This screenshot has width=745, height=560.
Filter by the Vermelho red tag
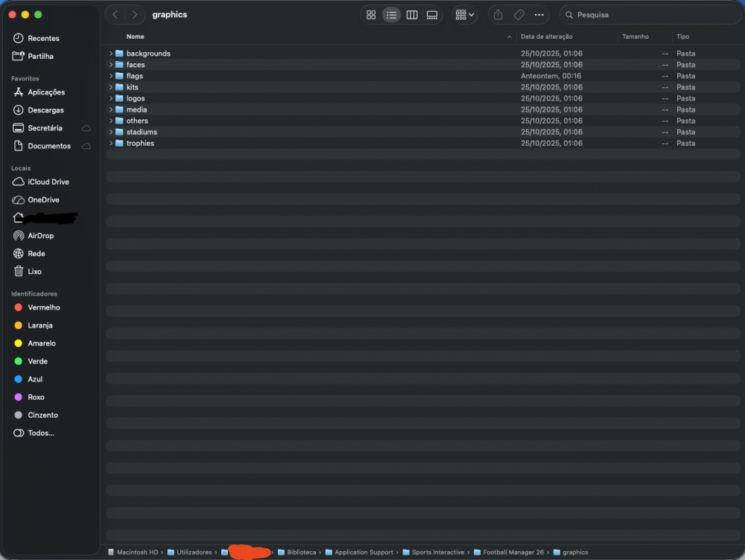click(x=37, y=308)
